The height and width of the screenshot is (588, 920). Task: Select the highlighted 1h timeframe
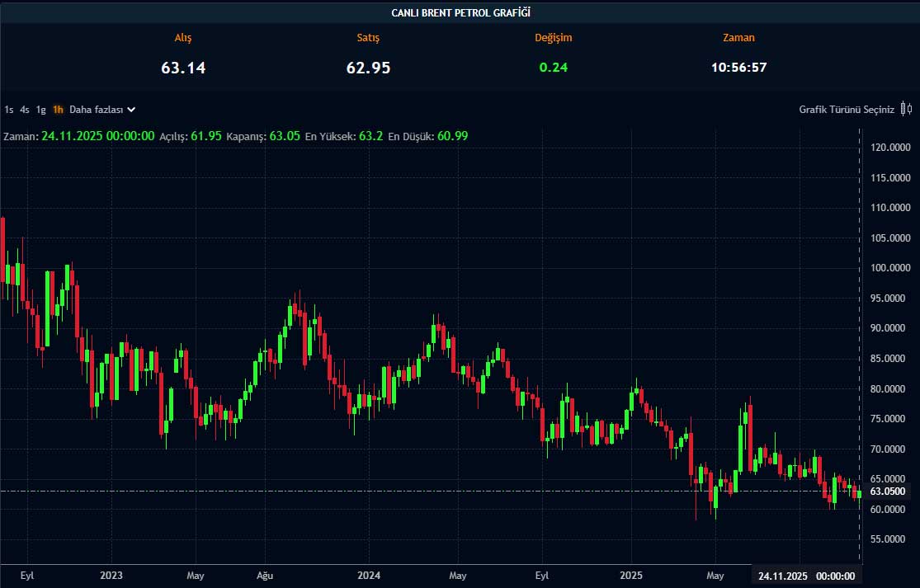[x=58, y=109]
